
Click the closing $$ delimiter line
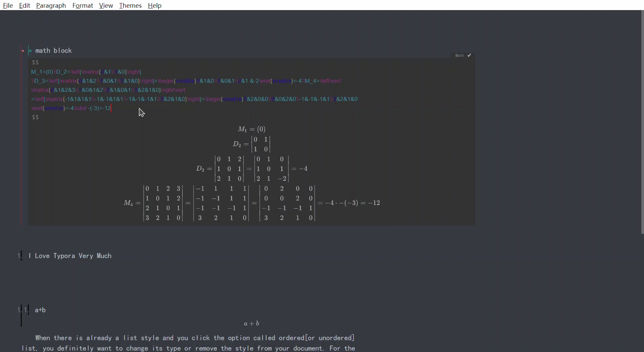click(35, 117)
